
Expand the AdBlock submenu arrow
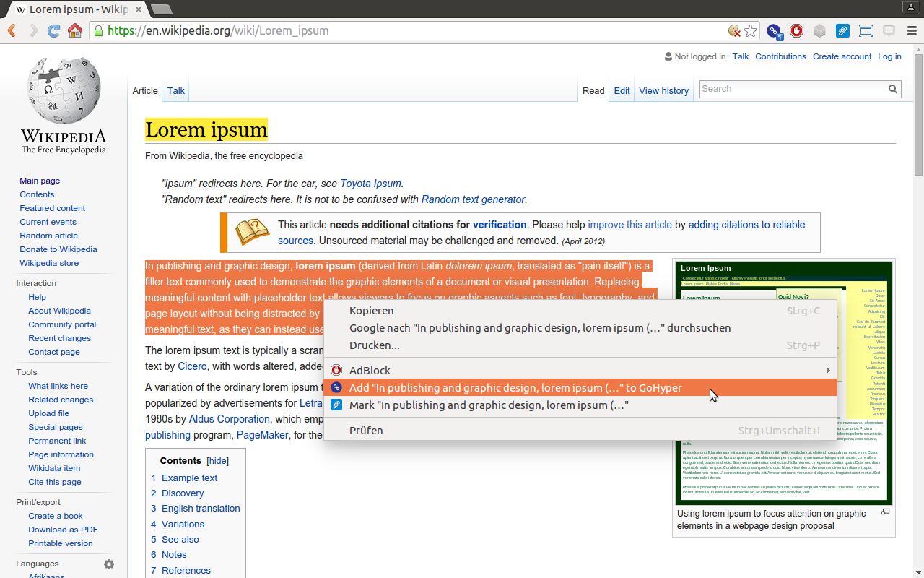(828, 371)
